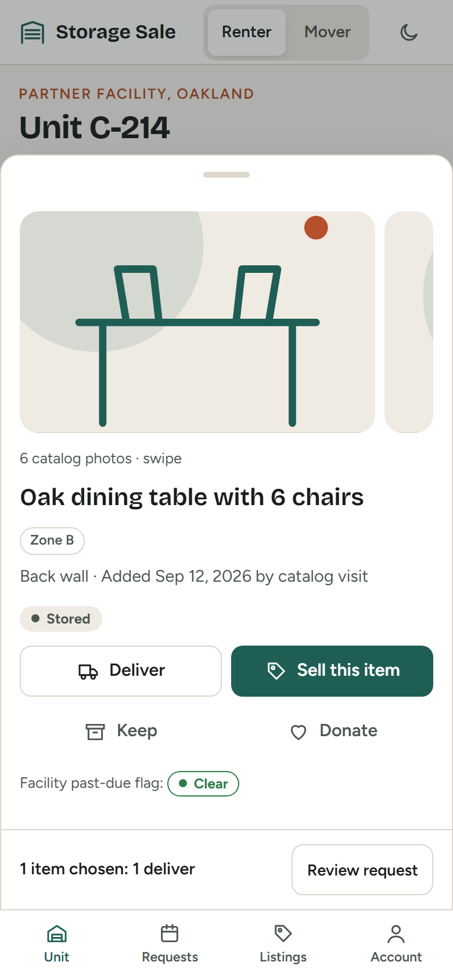Select the Zone B tag

coord(52,541)
